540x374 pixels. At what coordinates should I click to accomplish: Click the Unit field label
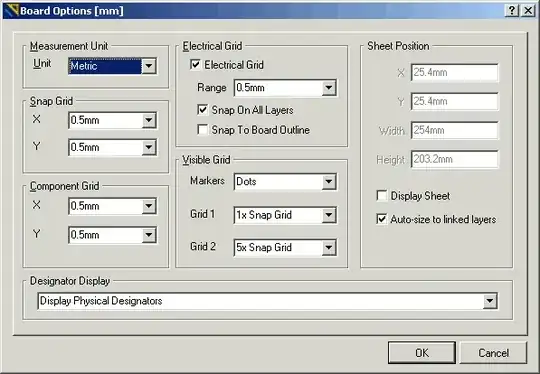pyautogui.click(x=42, y=63)
